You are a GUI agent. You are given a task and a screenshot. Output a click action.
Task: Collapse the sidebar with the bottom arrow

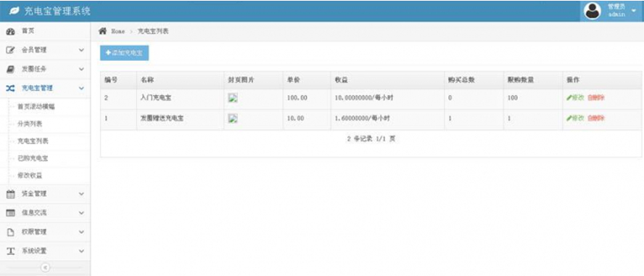click(45, 268)
